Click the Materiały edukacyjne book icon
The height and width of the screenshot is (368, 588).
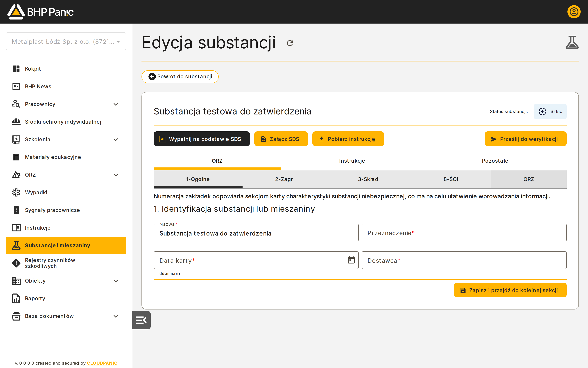(x=16, y=157)
